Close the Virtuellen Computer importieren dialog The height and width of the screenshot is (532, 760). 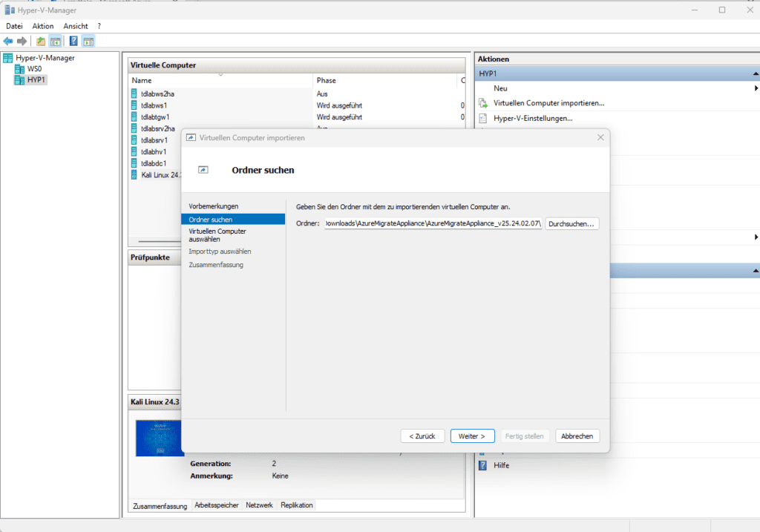click(x=600, y=137)
